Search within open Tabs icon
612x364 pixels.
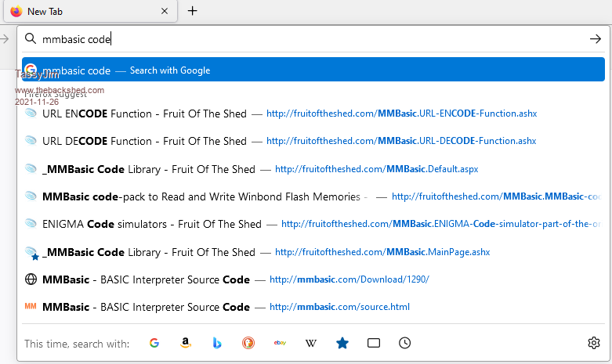tap(374, 343)
